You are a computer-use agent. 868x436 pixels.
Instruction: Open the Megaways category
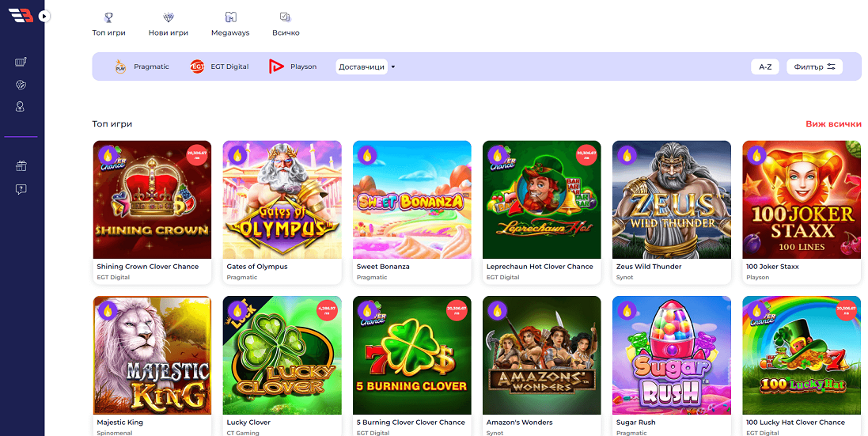tap(230, 25)
